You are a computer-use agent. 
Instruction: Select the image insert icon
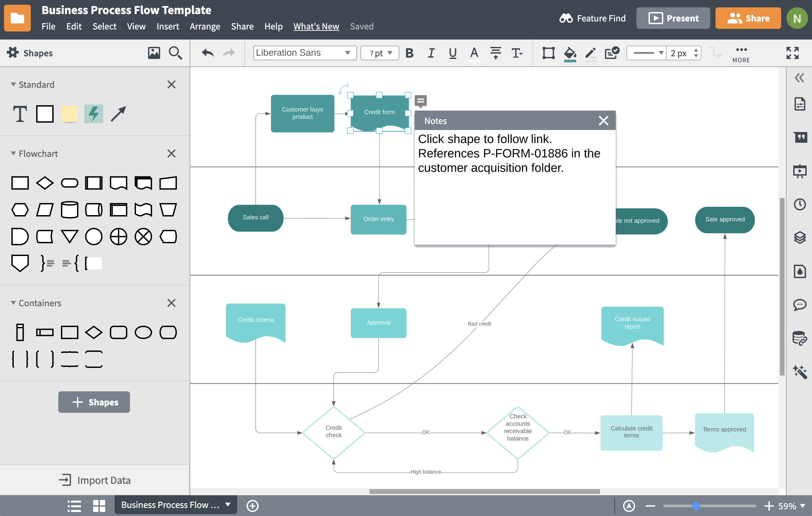coord(153,53)
